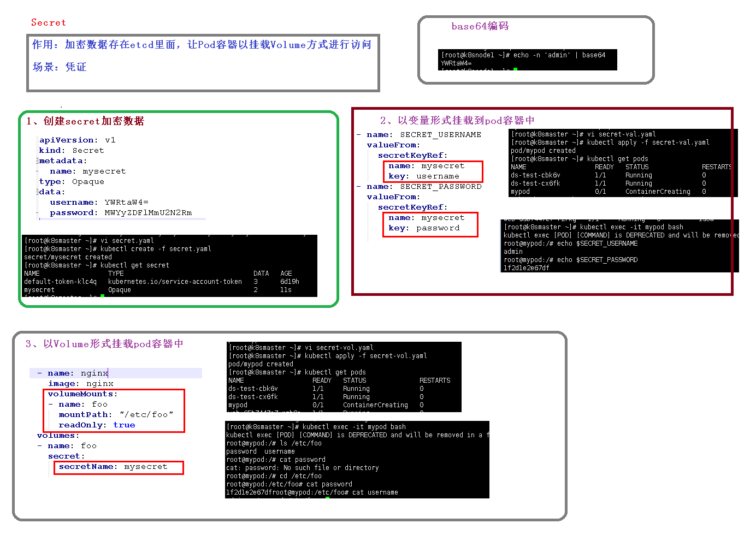Click the 'ls /etc/foo' terminal screenshot
Screen dimensions: 756x547
357,459
